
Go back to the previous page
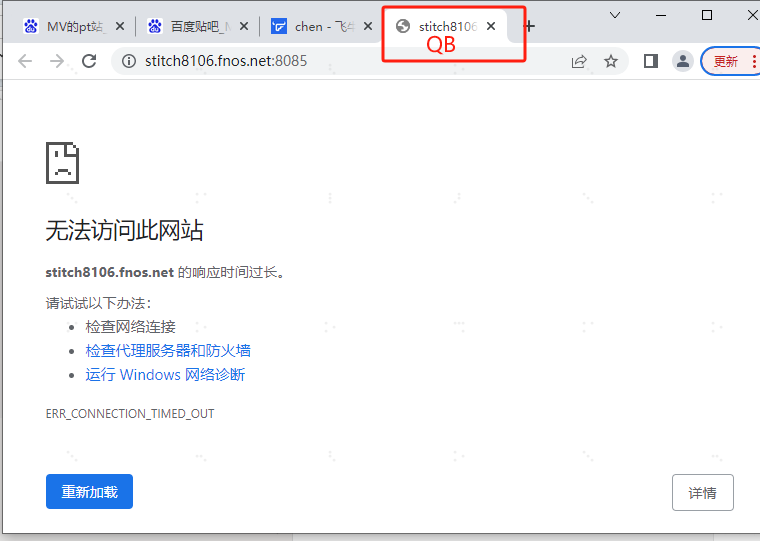point(25,61)
